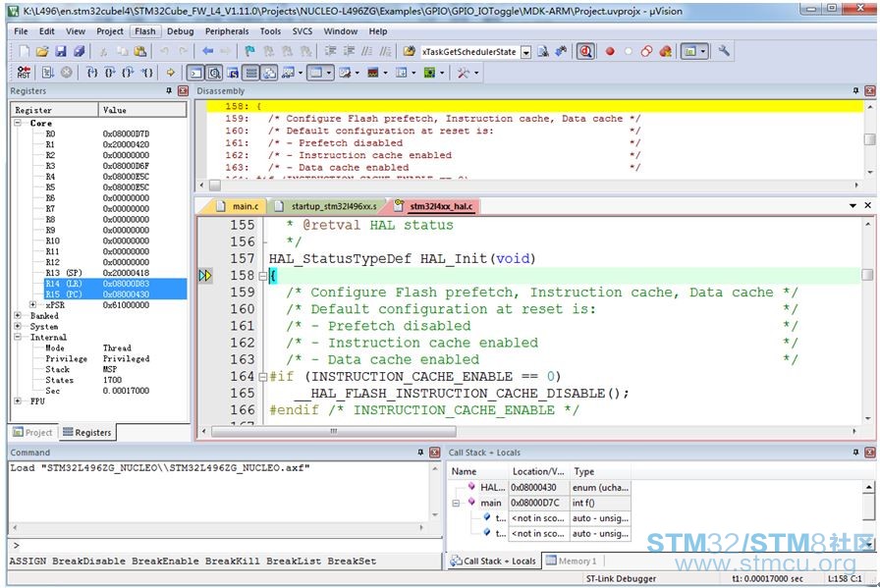Click the editor vertical scrollbar thumb
The width and height of the screenshot is (880, 588).
point(867,275)
